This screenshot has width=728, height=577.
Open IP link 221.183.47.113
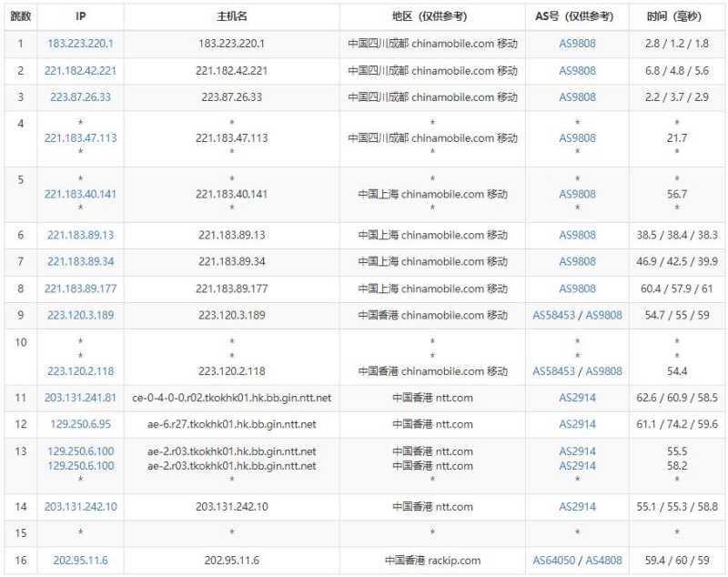tap(80, 137)
